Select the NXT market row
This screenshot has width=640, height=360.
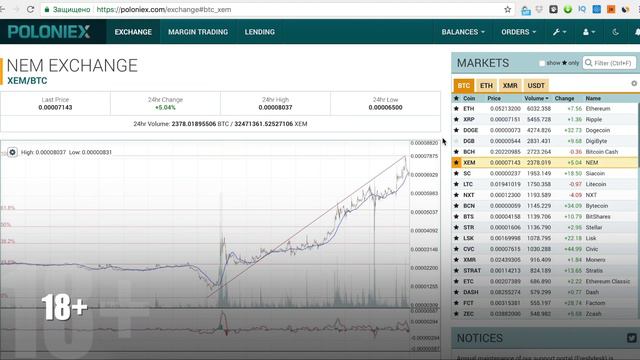(545, 195)
